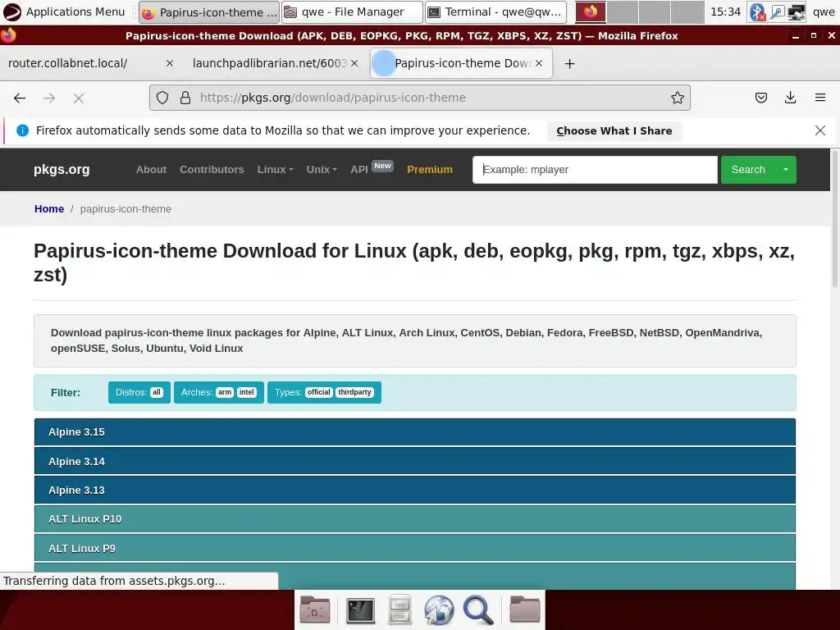Screen dimensions: 840x630
Task: Open the Contributors link
Action: tap(212, 169)
